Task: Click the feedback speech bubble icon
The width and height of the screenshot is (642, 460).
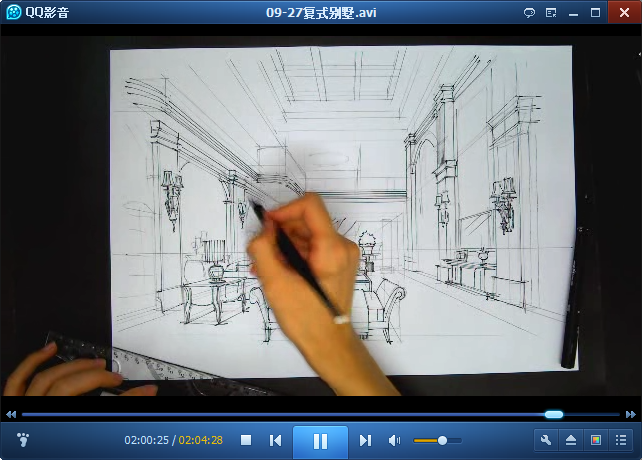Action: (529, 13)
